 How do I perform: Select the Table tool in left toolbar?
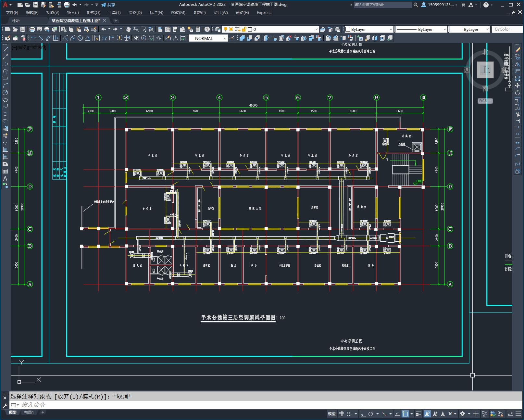5,171
